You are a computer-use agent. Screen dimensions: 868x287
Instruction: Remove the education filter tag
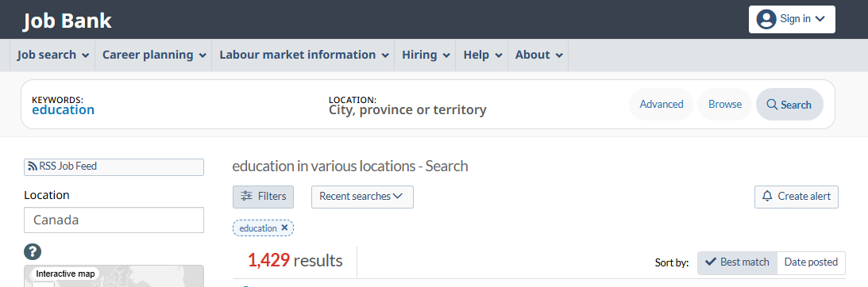[284, 228]
